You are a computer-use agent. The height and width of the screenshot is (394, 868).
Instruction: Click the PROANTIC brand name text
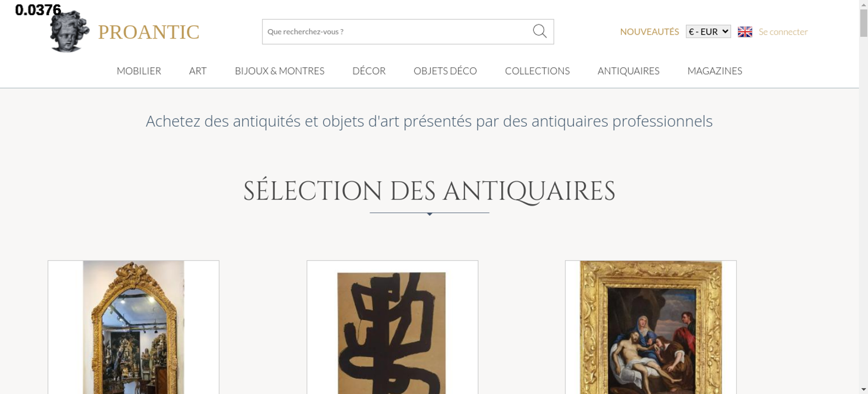tap(148, 32)
